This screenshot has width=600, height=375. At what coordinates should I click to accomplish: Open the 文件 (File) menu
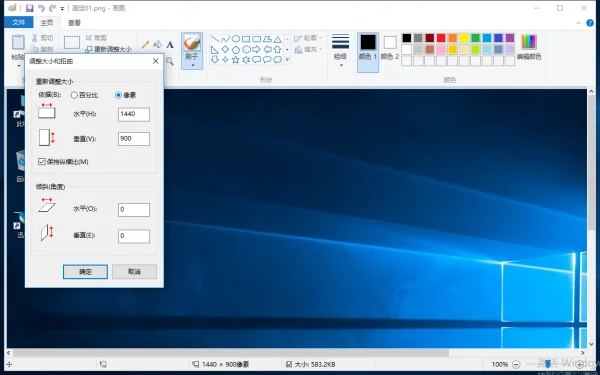[18, 23]
